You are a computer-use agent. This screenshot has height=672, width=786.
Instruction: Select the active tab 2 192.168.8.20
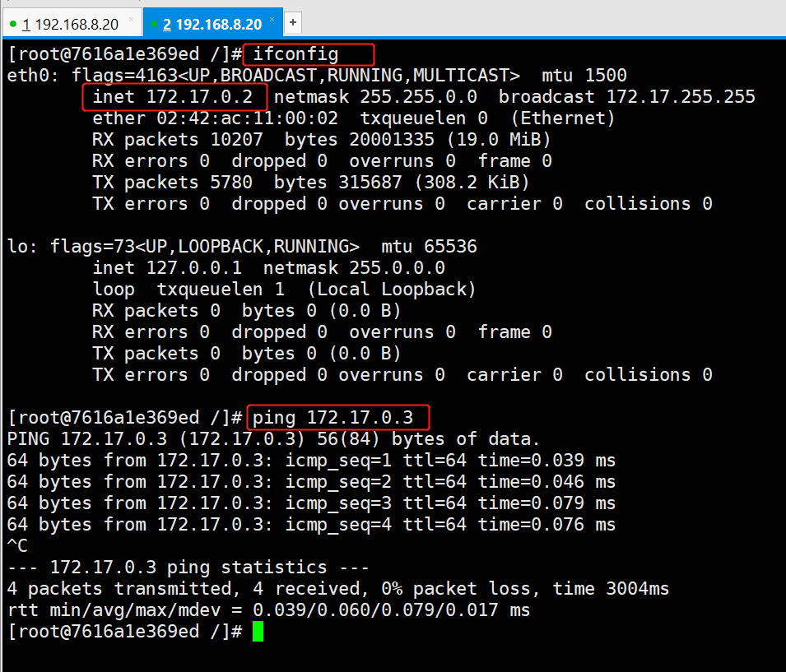[212, 24]
